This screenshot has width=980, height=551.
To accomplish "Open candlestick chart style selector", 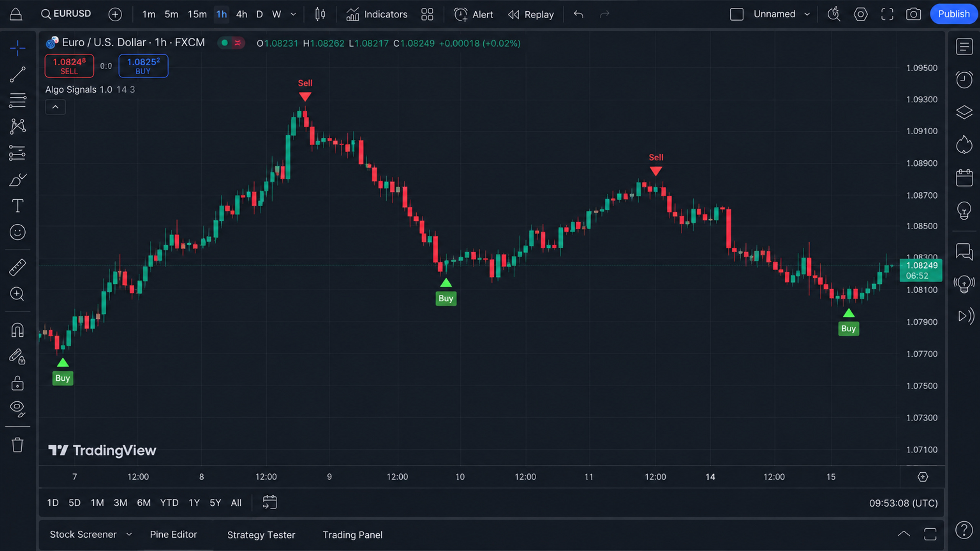I will pyautogui.click(x=320, y=14).
